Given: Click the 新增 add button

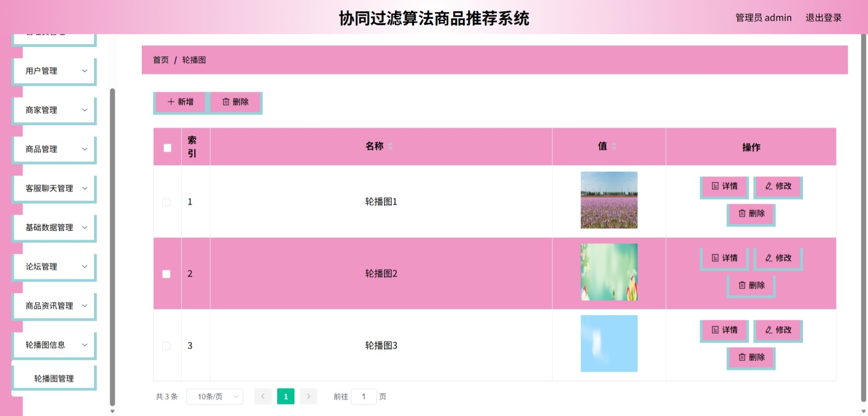Looking at the screenshot, I should 180,102.
